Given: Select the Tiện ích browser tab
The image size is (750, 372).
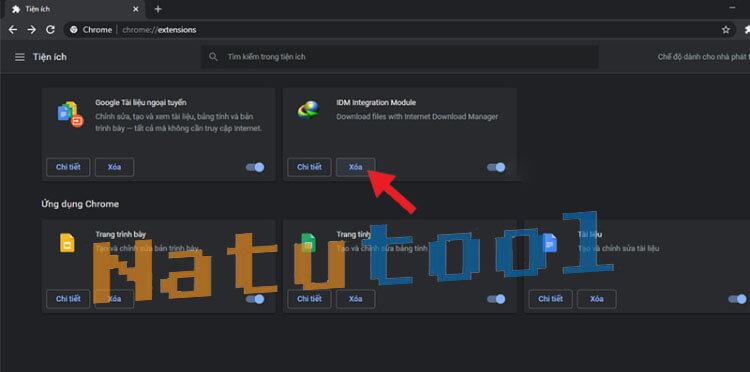Looking at the screenshot, I should (76, 10).
